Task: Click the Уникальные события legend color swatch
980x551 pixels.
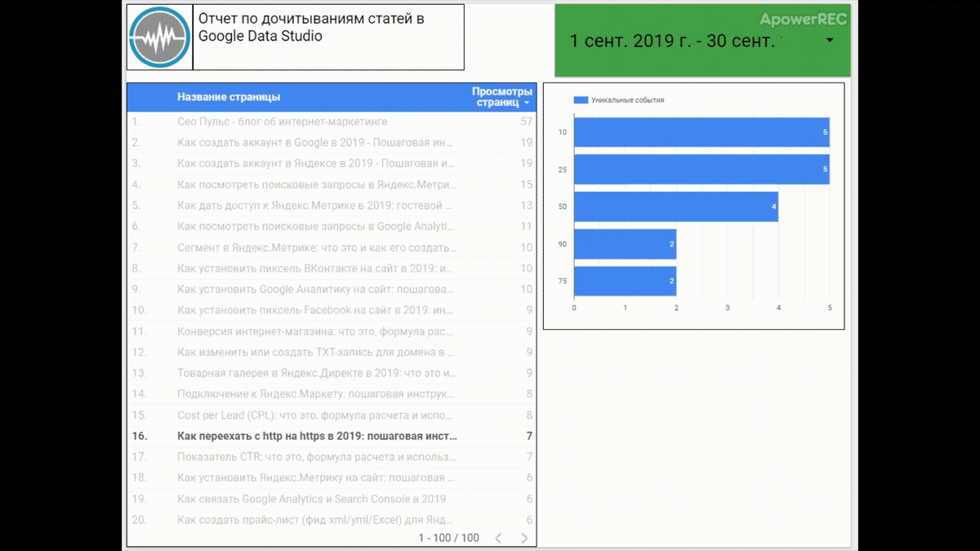Action: [x=581, y=100]
